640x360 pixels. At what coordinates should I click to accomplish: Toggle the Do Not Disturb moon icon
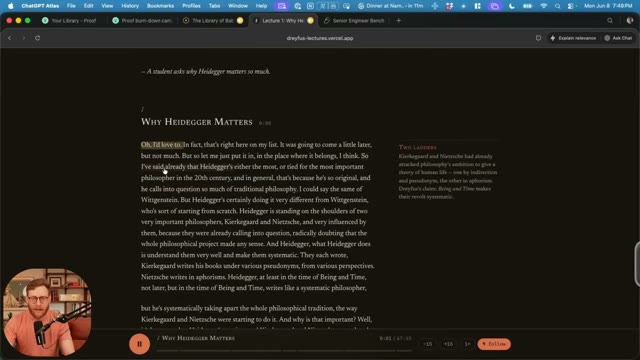511,6
